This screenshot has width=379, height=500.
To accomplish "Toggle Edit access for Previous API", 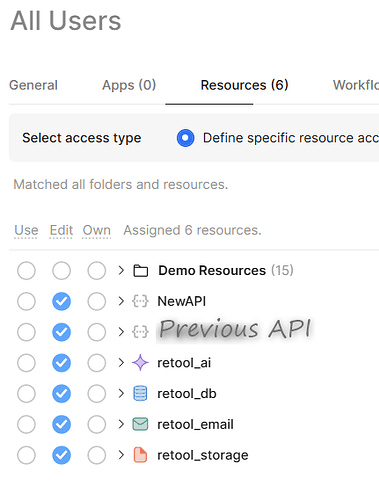I will pyautogui.click(x=61, y=332).
